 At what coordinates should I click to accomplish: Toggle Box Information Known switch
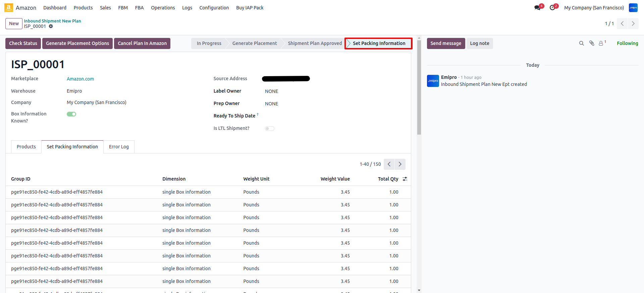[x=71, y=114]
